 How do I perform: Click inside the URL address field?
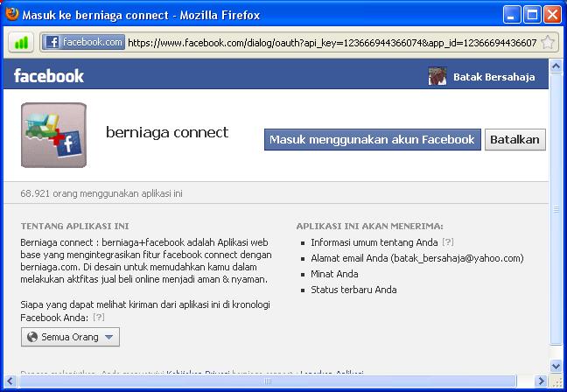(332, 43)
